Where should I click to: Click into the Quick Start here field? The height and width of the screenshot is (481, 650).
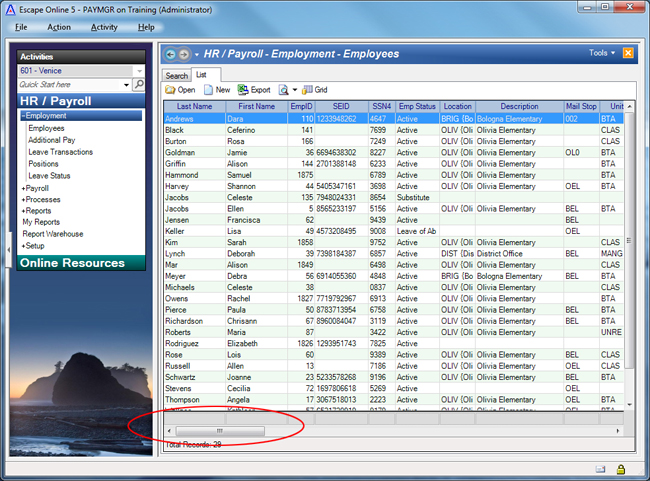pyautogui.click(x=70, y=85)
